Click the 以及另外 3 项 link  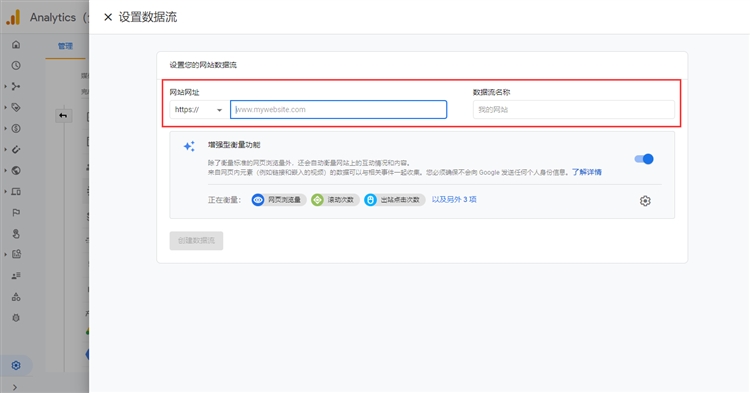(x=454, y=199)
